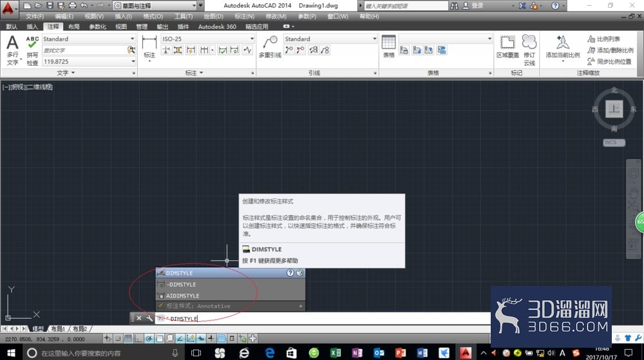Click the Plot (printer) quick access icon

[73, 6]
